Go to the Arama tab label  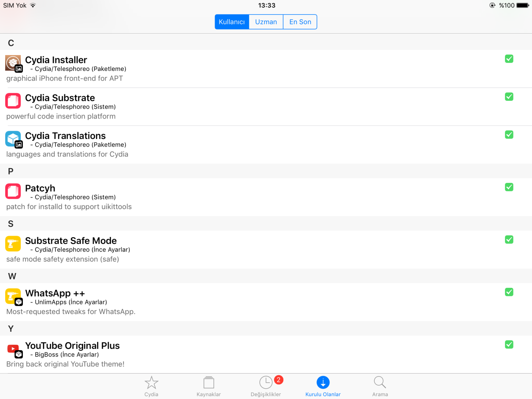coord(380,394)
